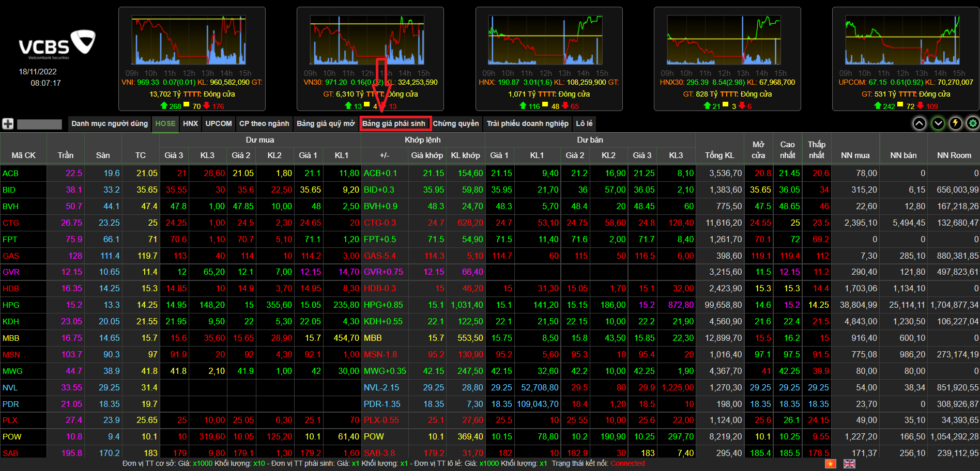Click the Mã CK column header
Screen dimensions: 980x471
pos(24,155)
